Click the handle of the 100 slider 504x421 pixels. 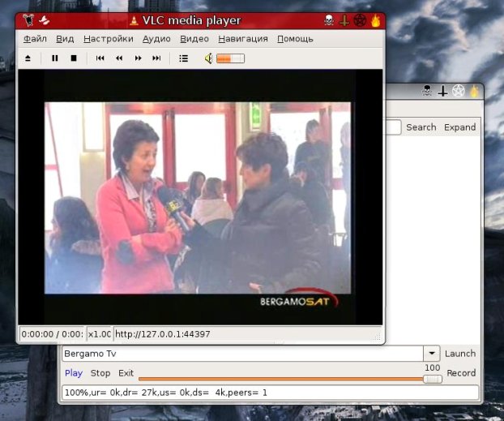click(433, 379)
